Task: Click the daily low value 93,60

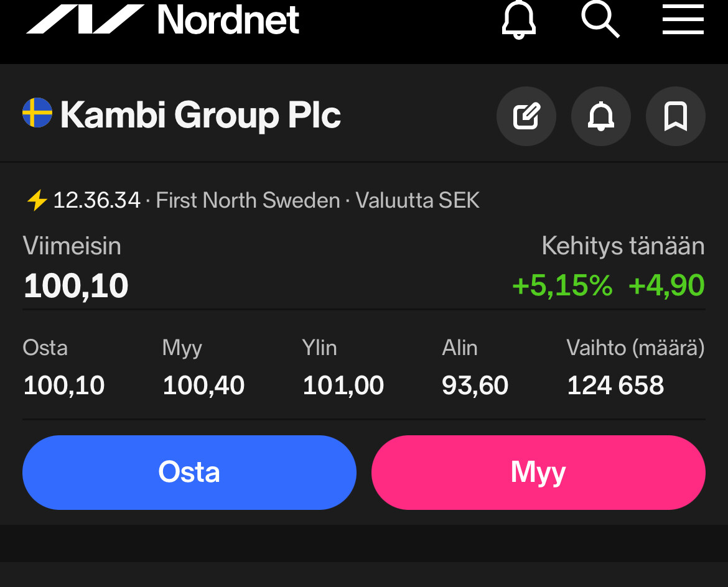Action: tap(475, 386)
